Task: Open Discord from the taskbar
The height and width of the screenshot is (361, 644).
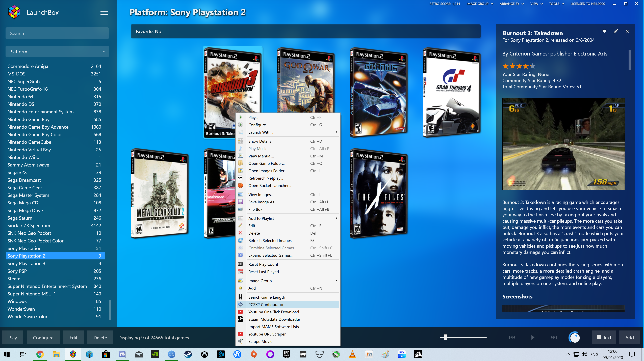Action: 122,354
